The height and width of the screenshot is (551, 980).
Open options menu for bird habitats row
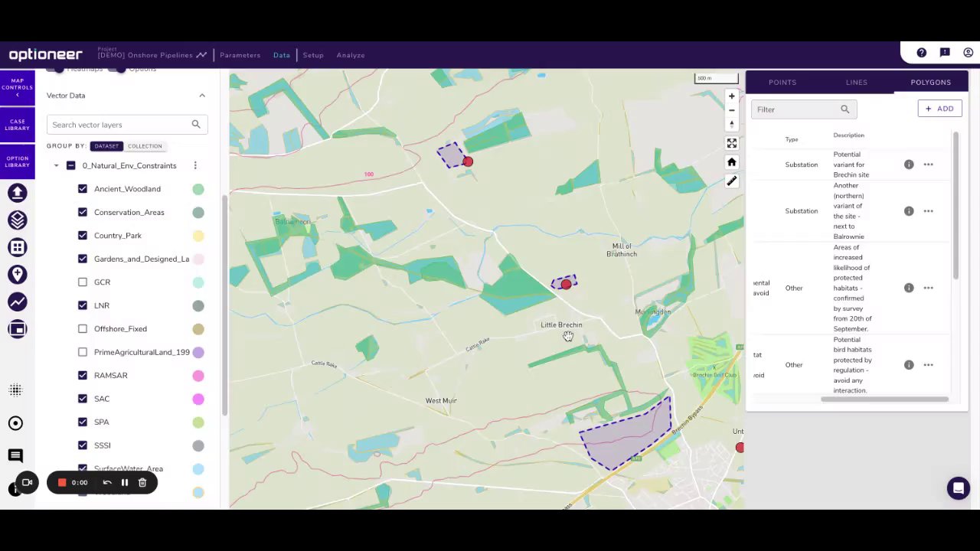coord(928,365)
